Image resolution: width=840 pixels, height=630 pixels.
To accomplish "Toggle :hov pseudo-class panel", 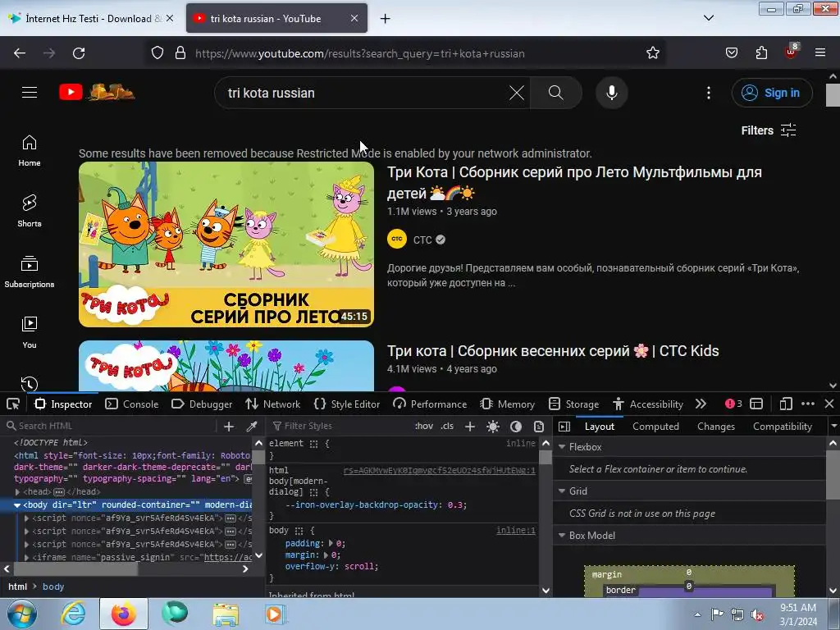I will [424, 427].
